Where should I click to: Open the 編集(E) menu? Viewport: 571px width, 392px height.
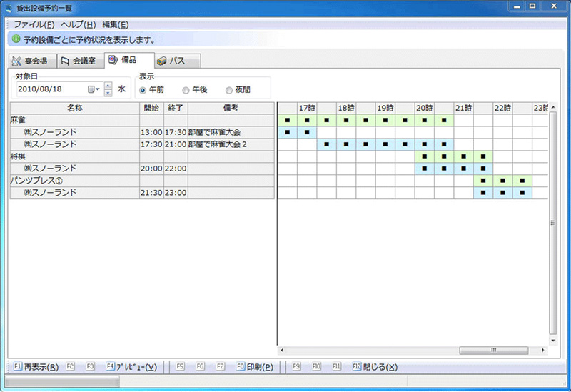[x=116, y=25]
